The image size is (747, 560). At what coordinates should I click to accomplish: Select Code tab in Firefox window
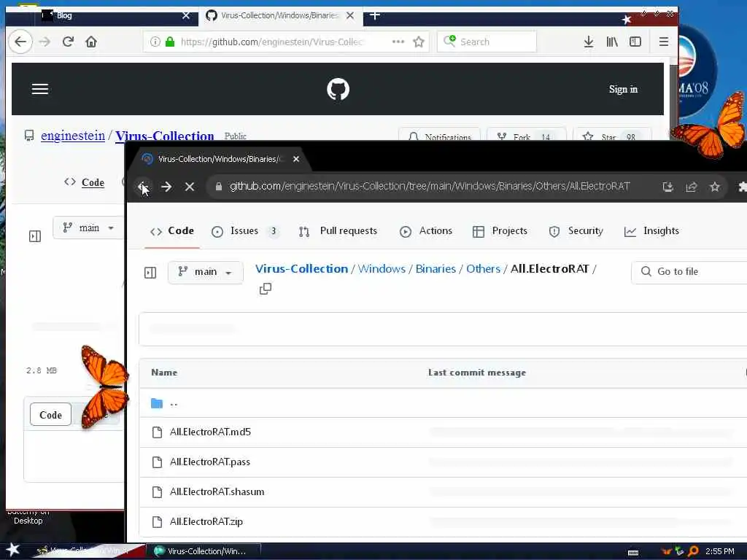[x=85, y=182]
